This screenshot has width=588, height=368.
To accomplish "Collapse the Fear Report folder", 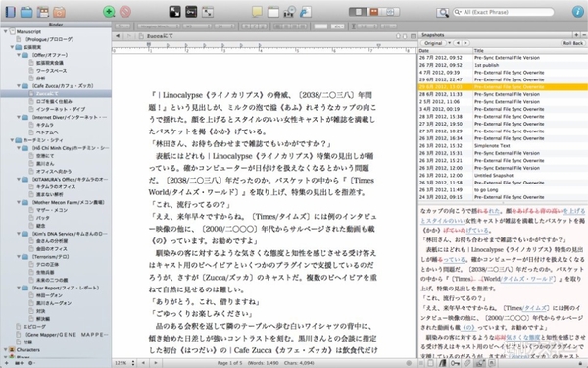I will pyautogui.click(x=18, y=288).
